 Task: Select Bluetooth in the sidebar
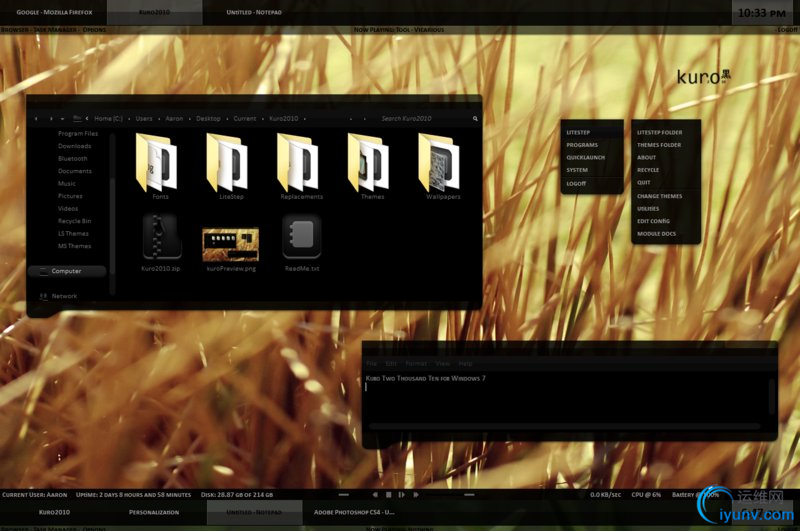tap(72, 159)
